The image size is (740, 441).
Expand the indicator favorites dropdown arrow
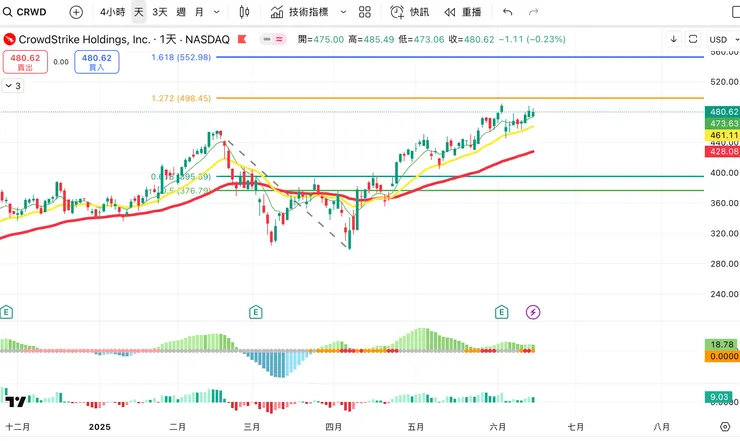[343, 12]
